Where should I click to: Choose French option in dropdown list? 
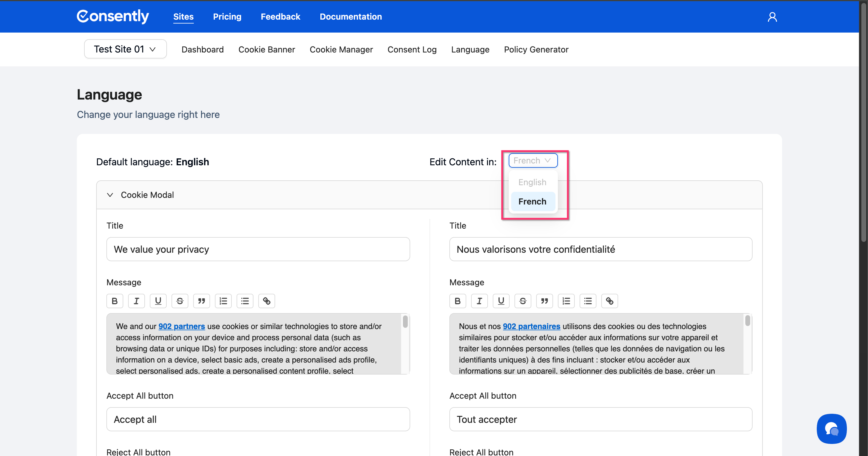532,201
